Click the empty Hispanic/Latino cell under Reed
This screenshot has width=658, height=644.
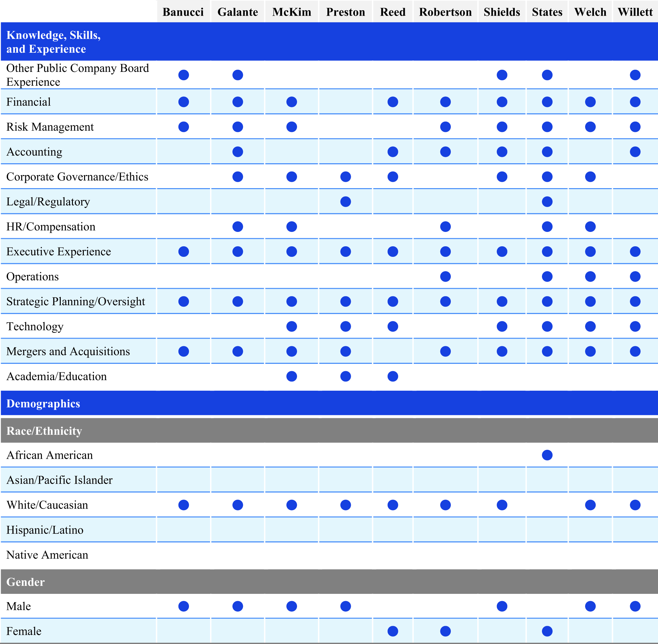pyautogui.click(x=392, y=530)
